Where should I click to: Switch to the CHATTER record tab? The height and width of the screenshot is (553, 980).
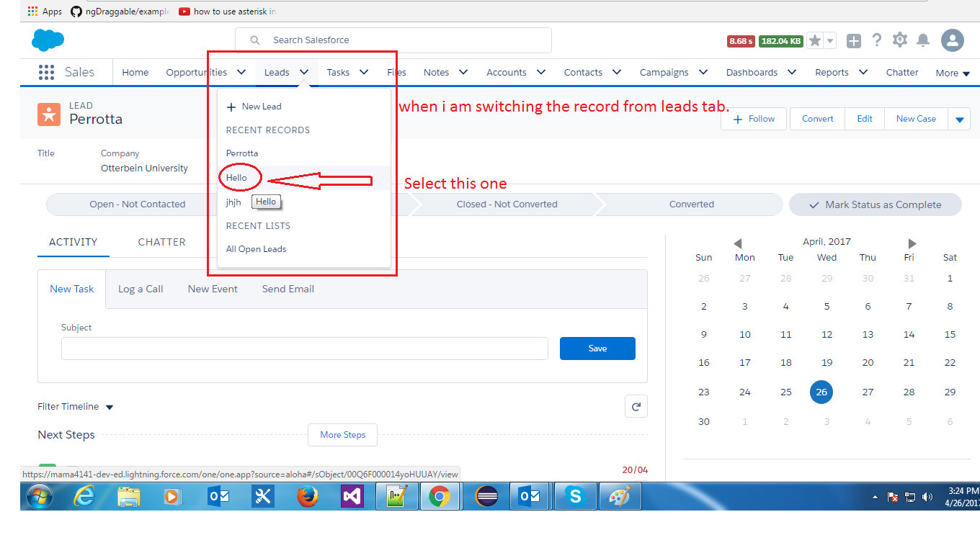(x=162, y=242)
